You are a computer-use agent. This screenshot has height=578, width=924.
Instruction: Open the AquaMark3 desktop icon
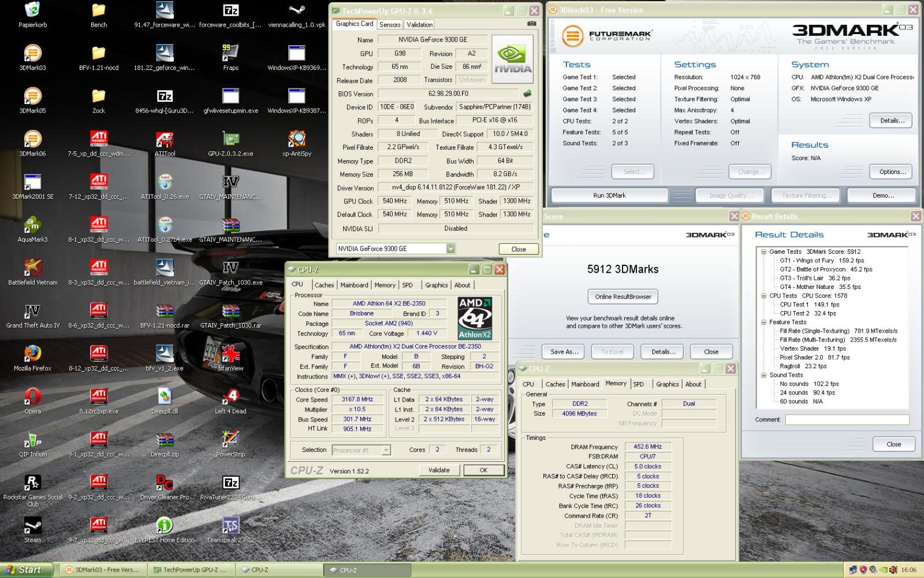tap(32, 225)
